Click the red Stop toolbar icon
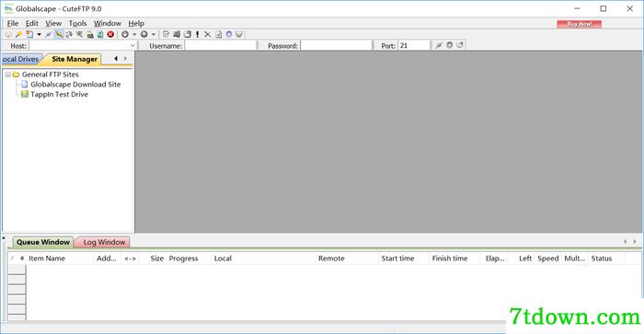644x334 pixels. pyautogui.click(x=110, y=35)
